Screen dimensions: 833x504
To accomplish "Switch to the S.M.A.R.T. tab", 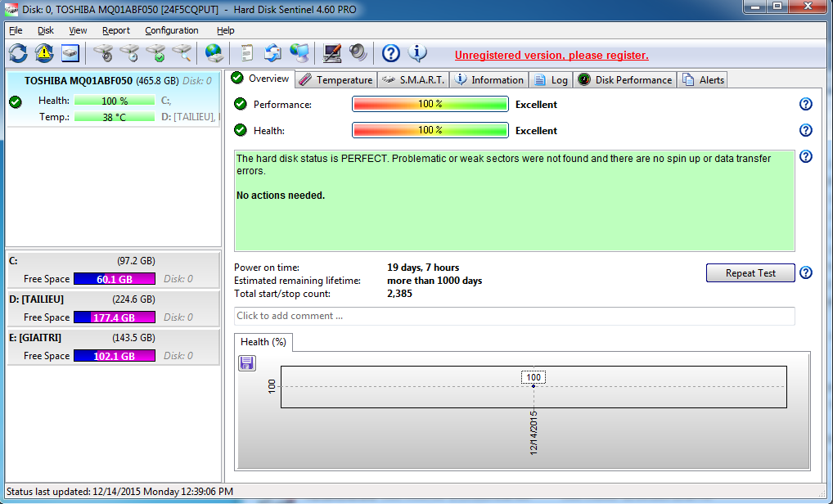I will pos(414,79).
